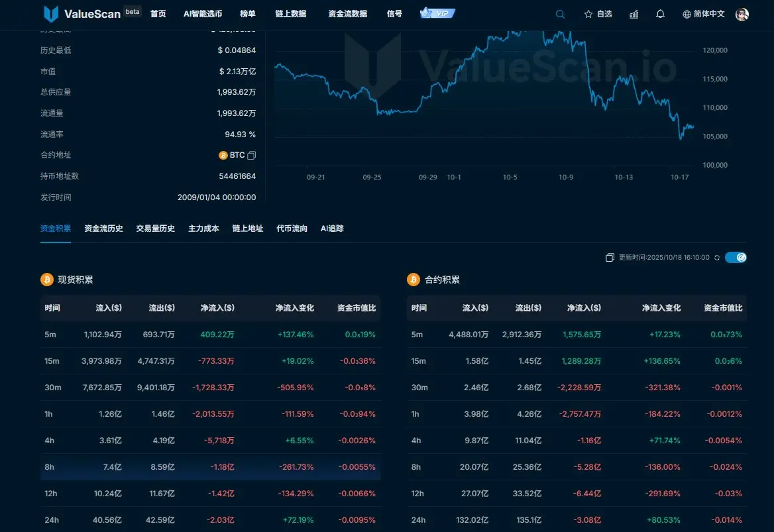Click the star favorites icon

click(588, 15)
